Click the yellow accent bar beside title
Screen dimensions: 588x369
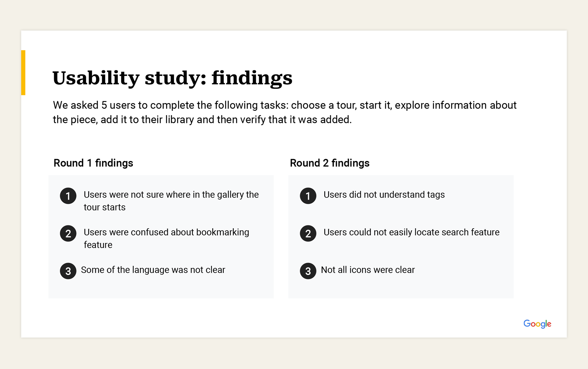pyautogui.click(x=23, y=73)
